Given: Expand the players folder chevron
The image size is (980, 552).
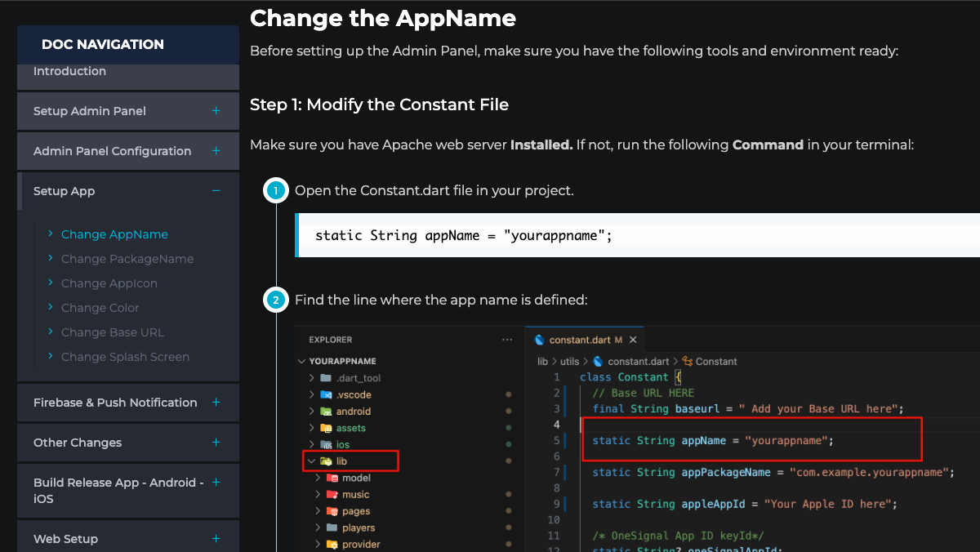Looking at the screenshot, I should click(318, 528).
